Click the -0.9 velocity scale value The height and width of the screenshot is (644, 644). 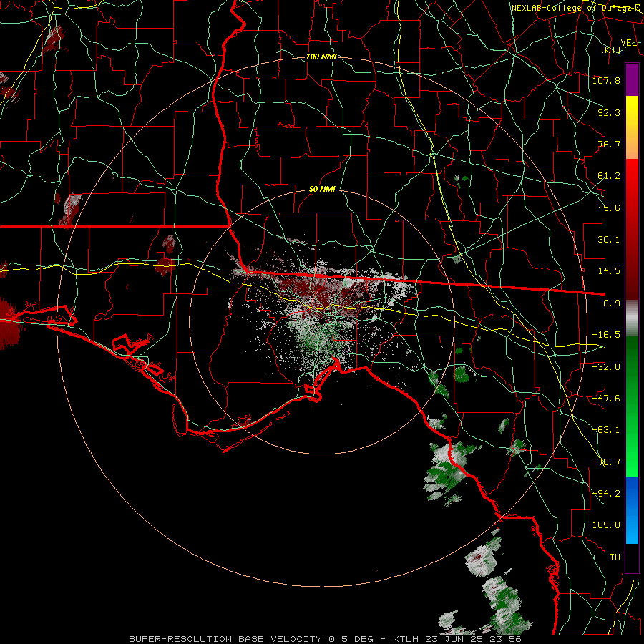pos(609,303)
